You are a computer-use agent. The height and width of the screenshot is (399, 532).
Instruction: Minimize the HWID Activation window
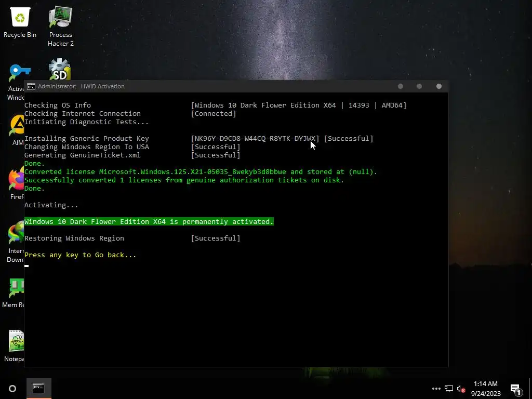pos(401,87)
